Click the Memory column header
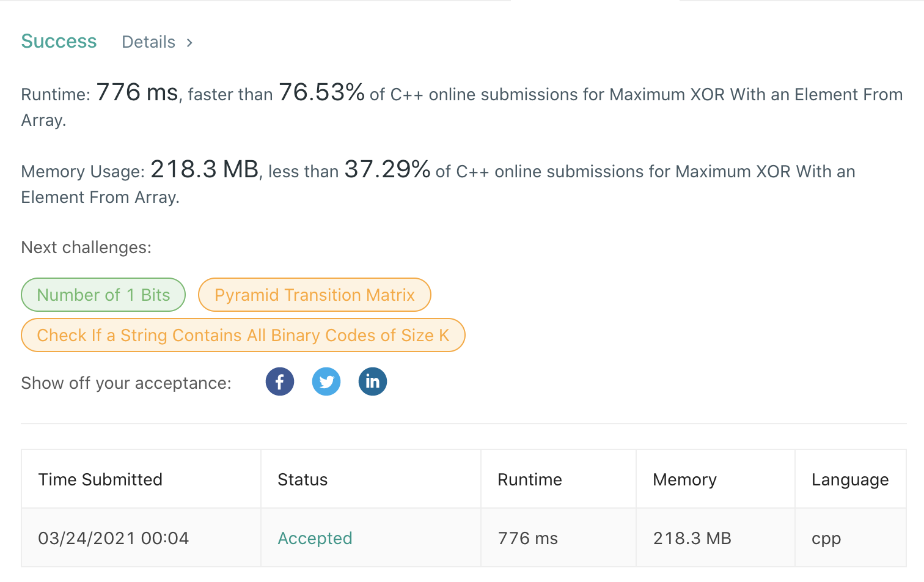Viewport: 924px width, 582px height. pos(684,480)
